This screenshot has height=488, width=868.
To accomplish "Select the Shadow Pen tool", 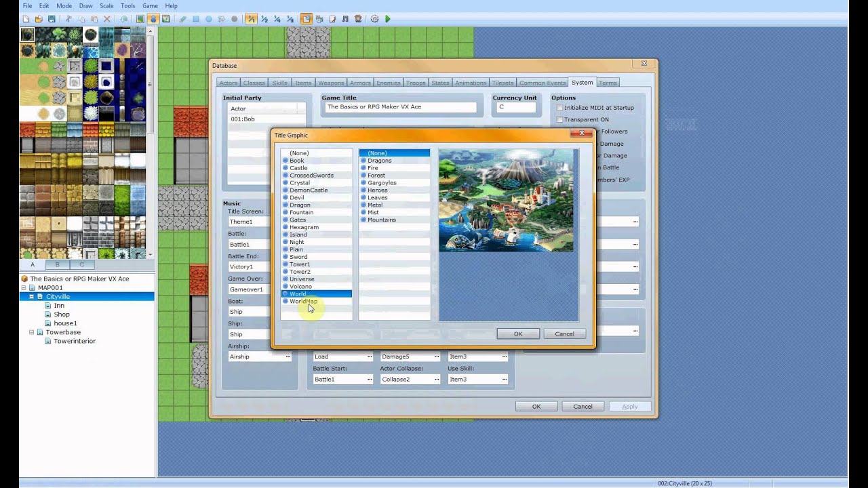I will point(235,19).
